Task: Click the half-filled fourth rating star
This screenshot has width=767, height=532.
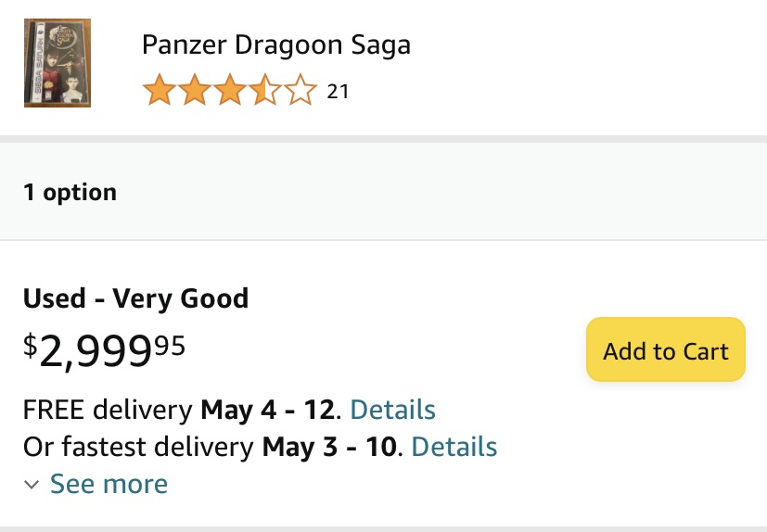Action: (265, 90)
